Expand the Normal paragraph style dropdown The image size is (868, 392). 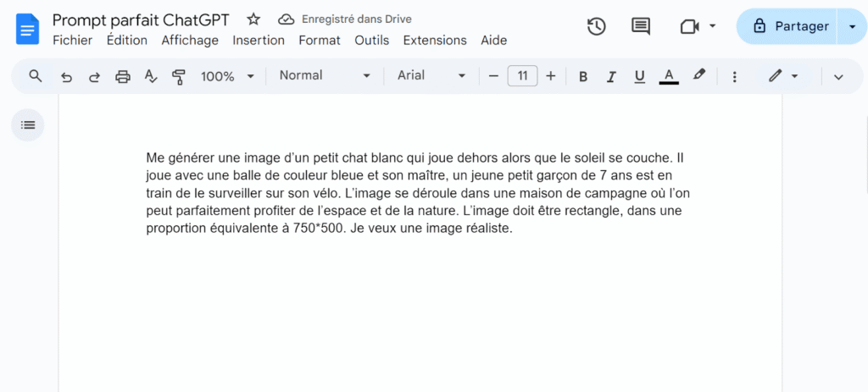tap(325, 75)
